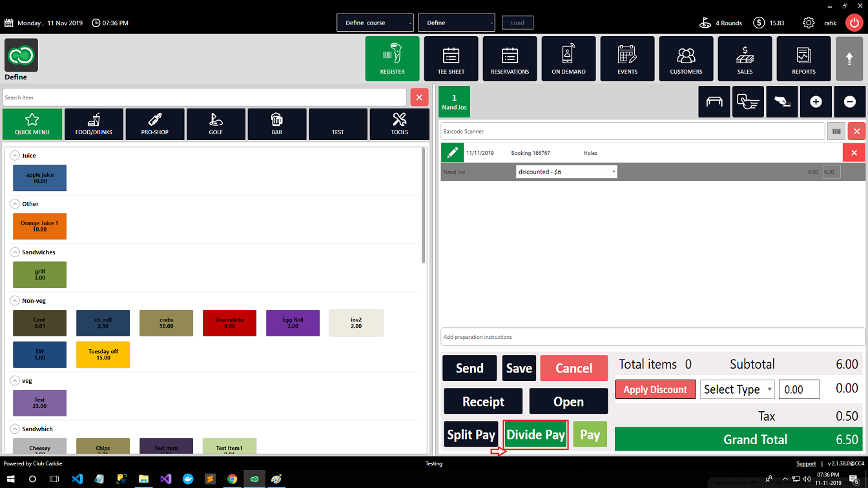Click the green Pay button

pyautogui.click(x=590, y=434)
